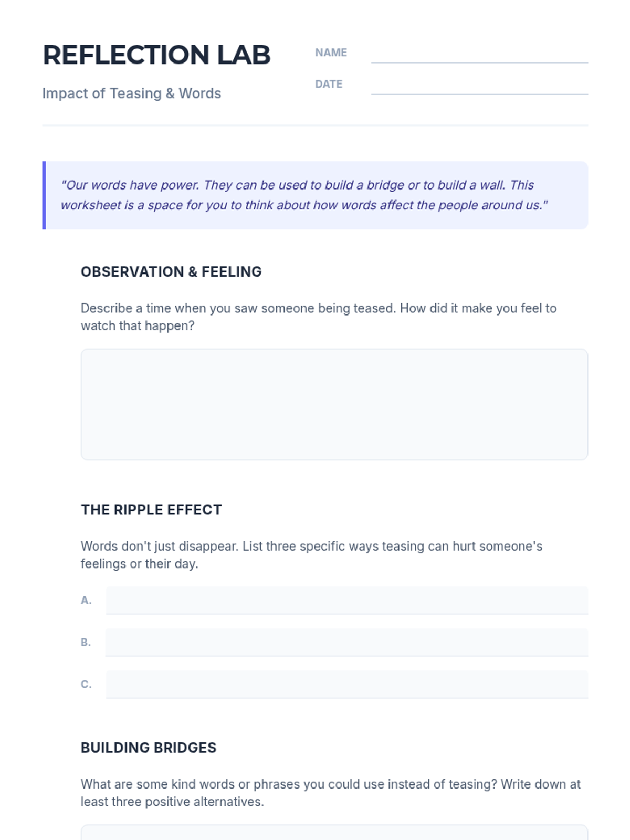Viewport: 630px width, 840px height.
Task: Click the REFLECTION LAB title
Action: pos(156,55)
